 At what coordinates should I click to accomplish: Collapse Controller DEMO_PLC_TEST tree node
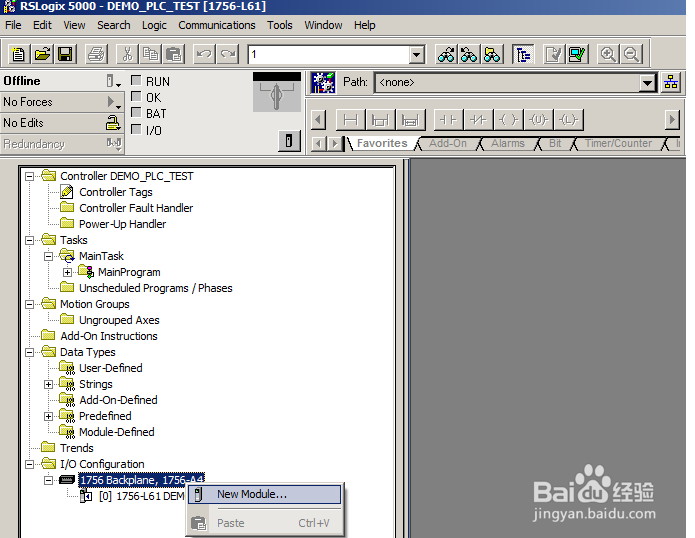[29, 176]
